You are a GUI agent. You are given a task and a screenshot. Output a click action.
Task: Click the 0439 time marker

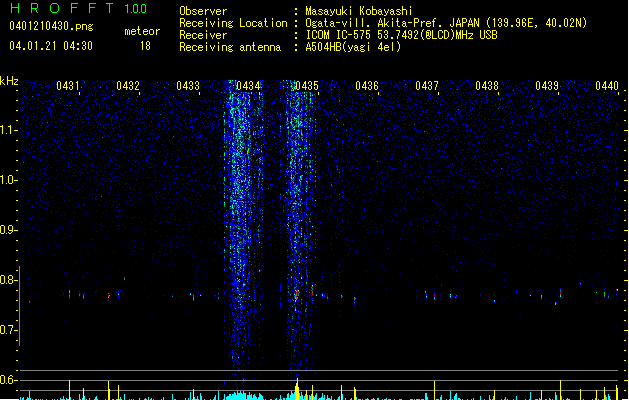(547, 86)
